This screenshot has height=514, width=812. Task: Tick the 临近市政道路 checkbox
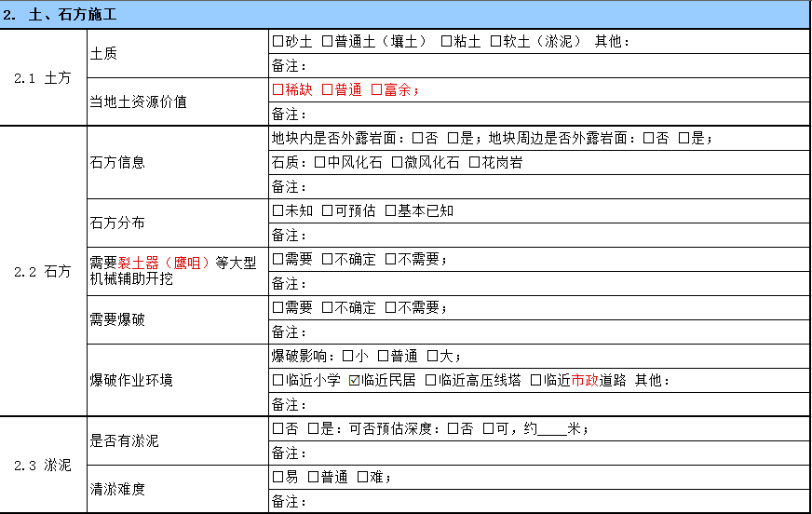coord(535,381)
